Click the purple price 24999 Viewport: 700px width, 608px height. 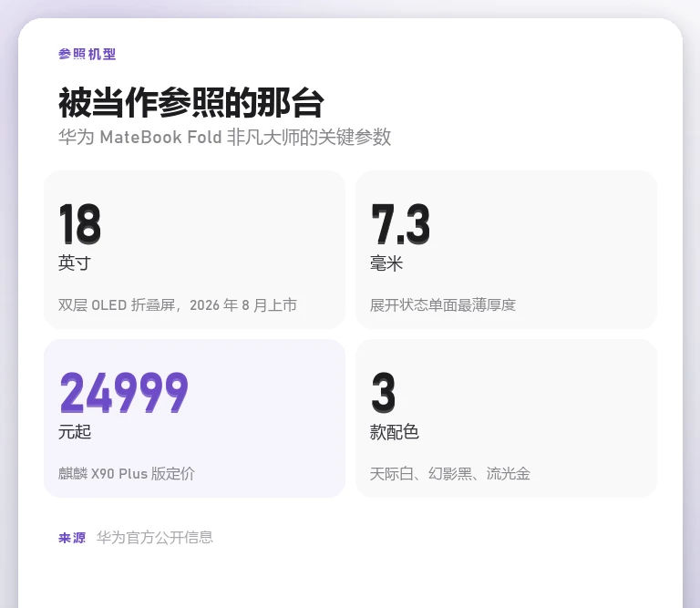(x=124, y=392)
